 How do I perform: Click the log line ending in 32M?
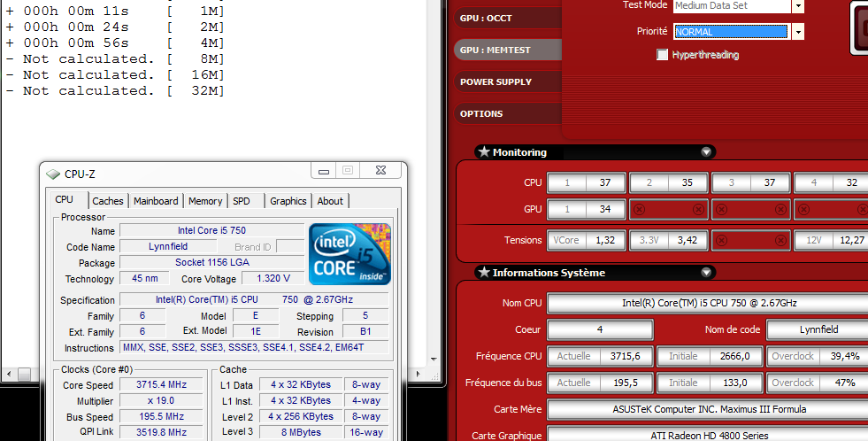115,91
